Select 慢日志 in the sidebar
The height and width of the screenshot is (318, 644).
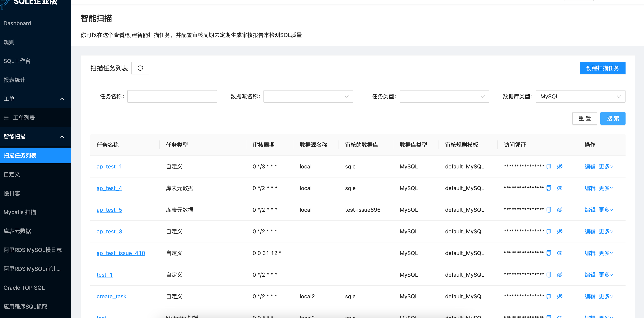click(x=12, y=193)
